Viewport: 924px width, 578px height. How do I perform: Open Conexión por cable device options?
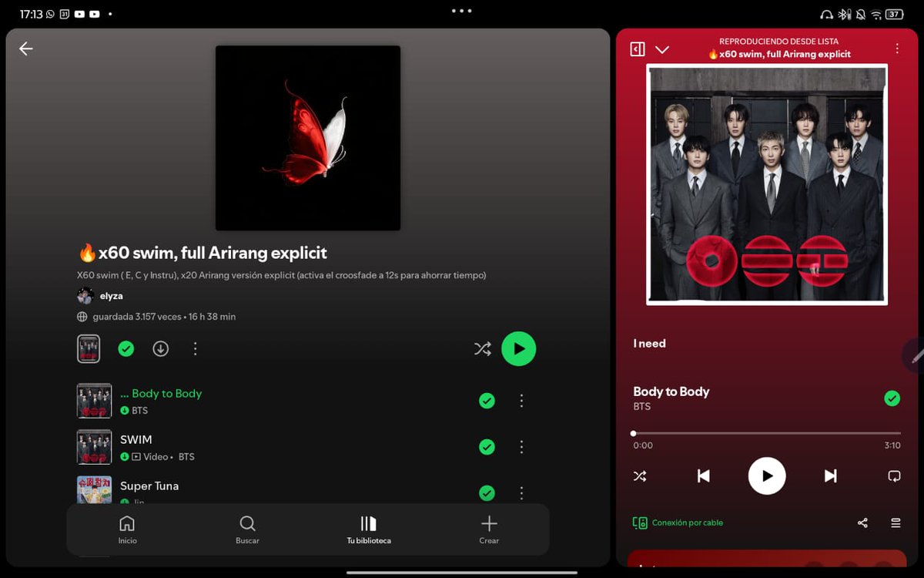(x=678, y=523)
